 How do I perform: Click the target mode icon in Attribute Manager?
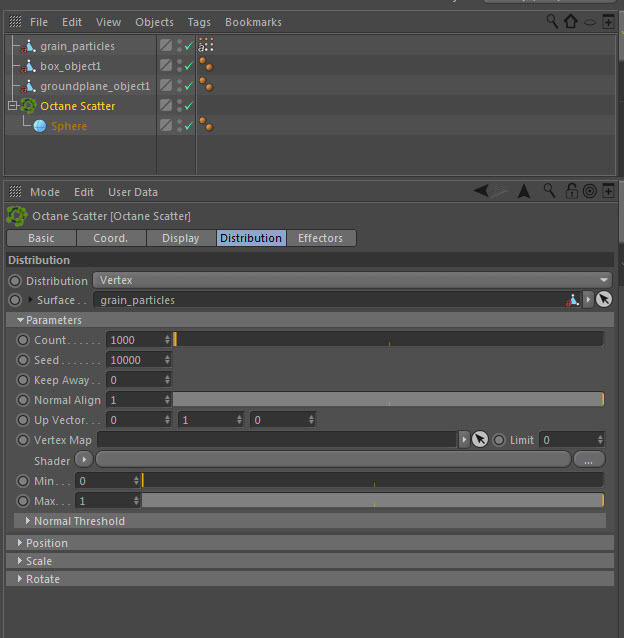(589, 191)
